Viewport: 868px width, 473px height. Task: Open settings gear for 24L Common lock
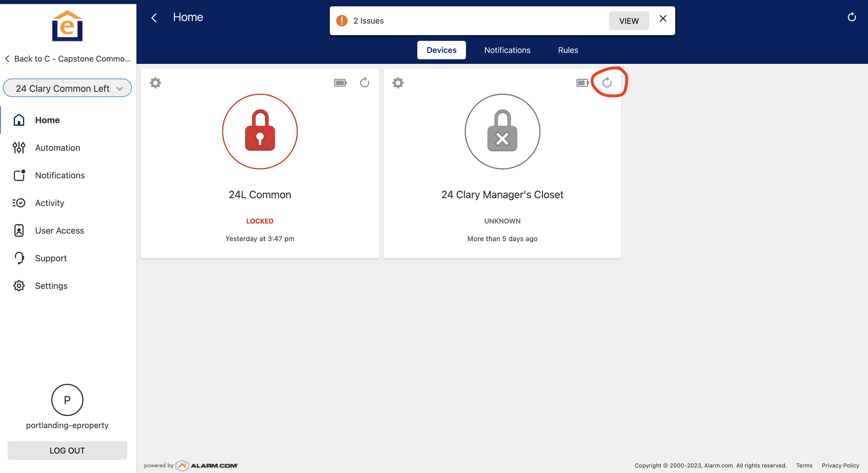[155, 83]
